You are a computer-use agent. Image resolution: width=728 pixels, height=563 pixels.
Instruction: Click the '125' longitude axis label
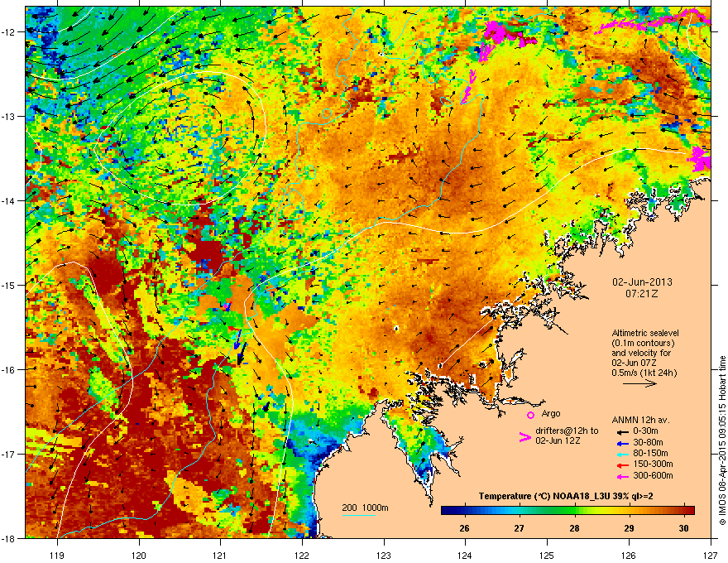(x=547, y=555)
